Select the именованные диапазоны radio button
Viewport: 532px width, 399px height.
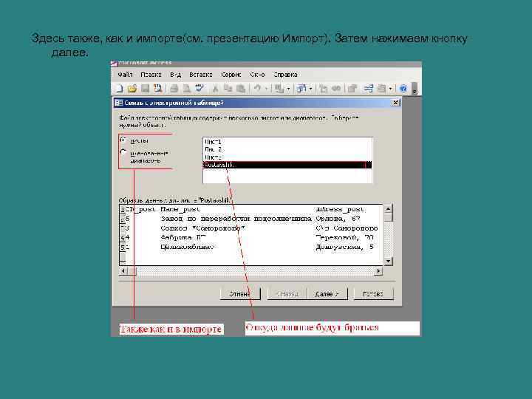[124, 152]
